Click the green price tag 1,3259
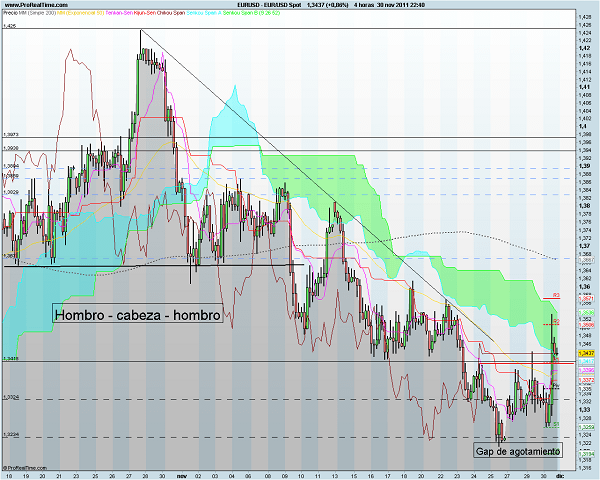 (x=586, y=427)
